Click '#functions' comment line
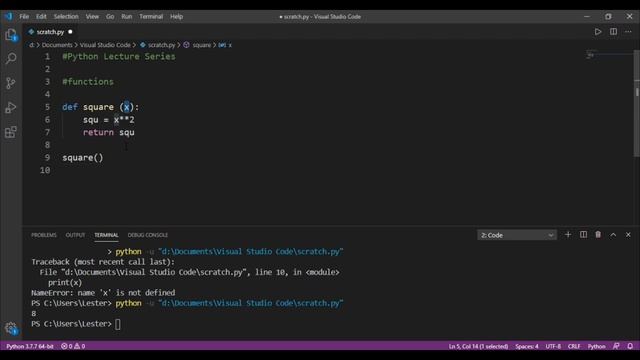Image resolution: width=640 pixels, height=360 pixels. coord(88,82)
